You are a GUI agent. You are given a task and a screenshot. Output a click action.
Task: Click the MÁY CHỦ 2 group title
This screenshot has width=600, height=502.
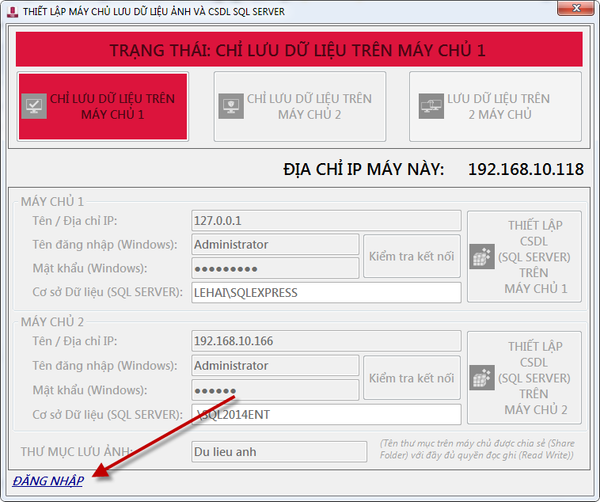pos(52,322)
